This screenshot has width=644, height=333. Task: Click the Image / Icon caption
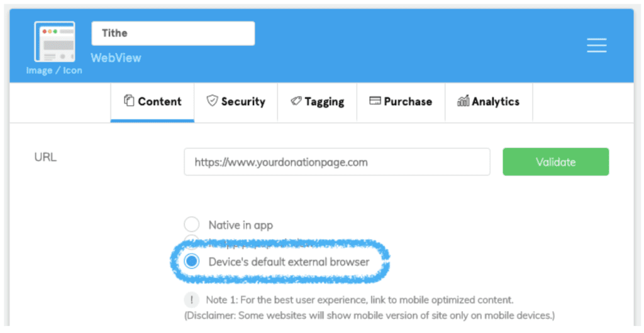(54, 71)
